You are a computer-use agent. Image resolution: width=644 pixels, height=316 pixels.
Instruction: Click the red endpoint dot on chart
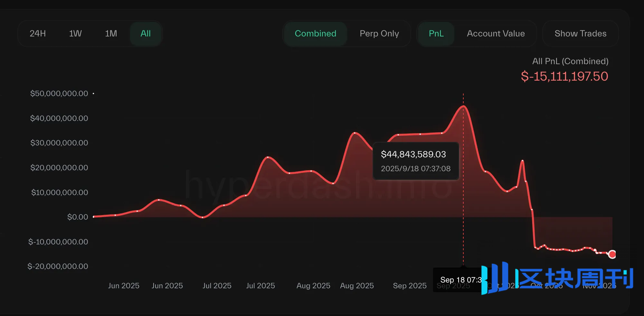612,254
